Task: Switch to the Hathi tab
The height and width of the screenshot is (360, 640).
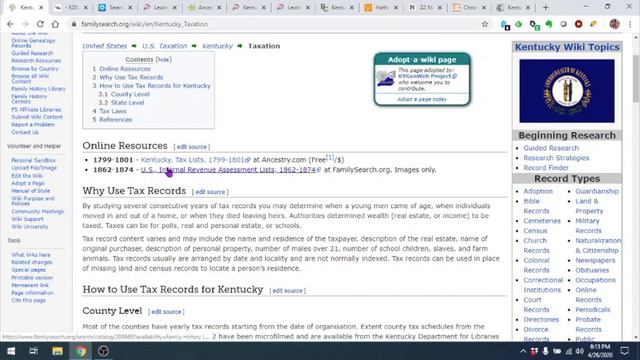Action: (x=381, y=7)
